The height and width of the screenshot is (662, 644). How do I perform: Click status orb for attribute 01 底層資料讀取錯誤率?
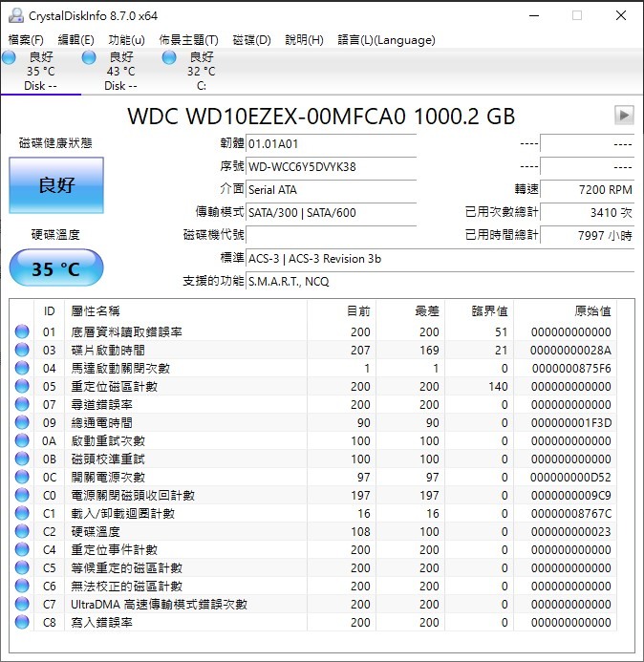point(22,331)
